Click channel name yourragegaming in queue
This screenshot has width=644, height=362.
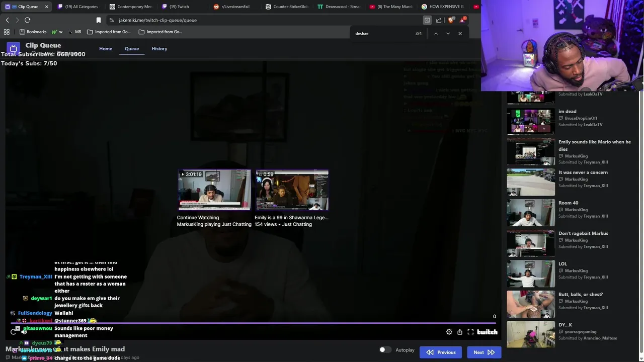(581, 332)
